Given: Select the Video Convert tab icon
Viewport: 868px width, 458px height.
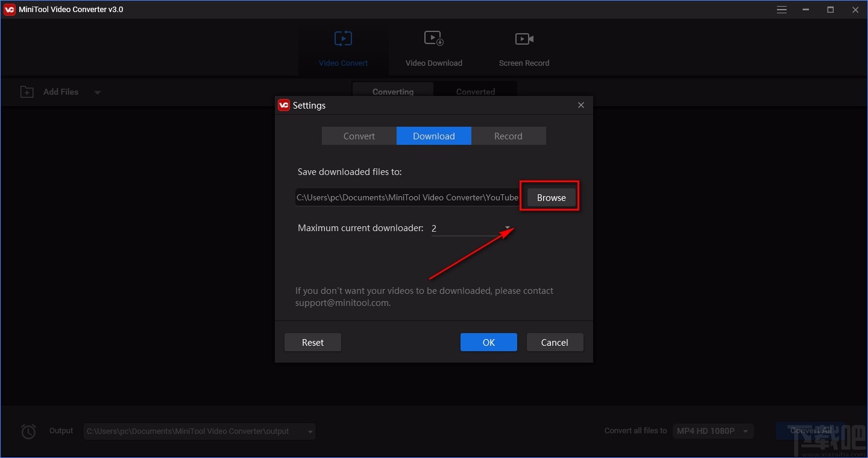Looking at the screenshot, I should click(343, 38).
